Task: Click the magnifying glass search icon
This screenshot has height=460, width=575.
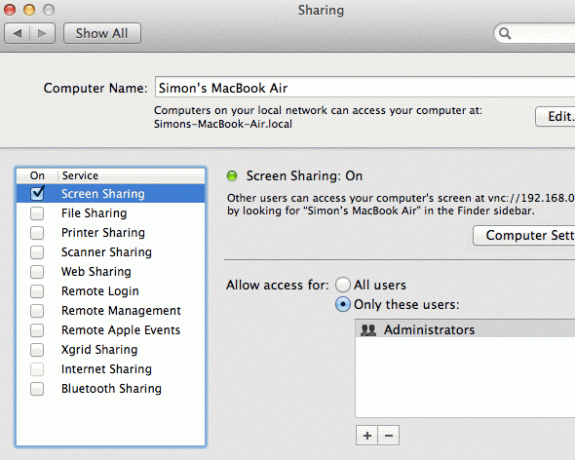Action: (505, 33)
